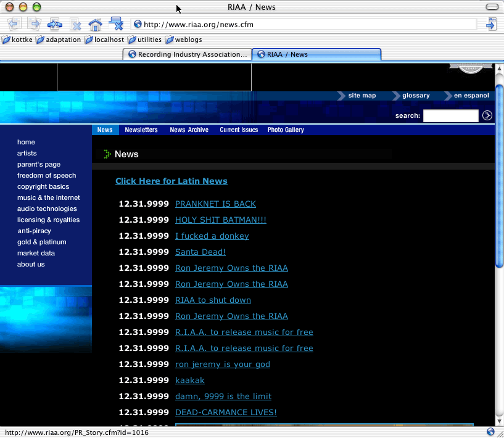Open the 'RIAA to shut down' story

213,300
